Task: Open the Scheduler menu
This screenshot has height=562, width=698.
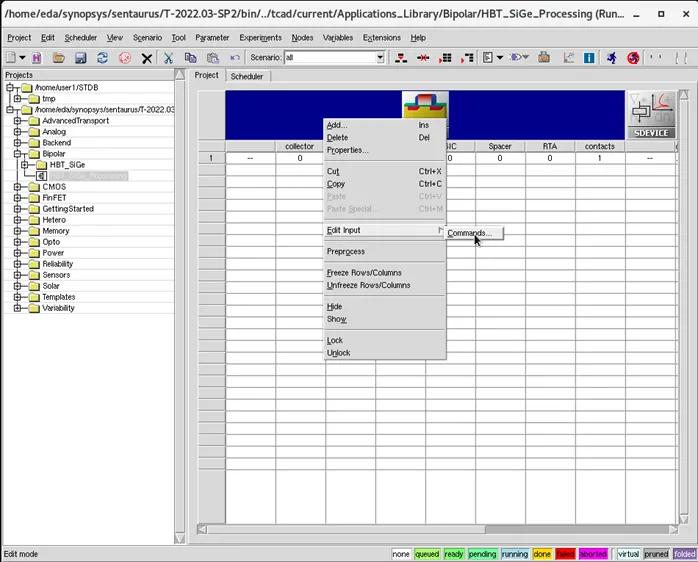Action: [81, 38]
